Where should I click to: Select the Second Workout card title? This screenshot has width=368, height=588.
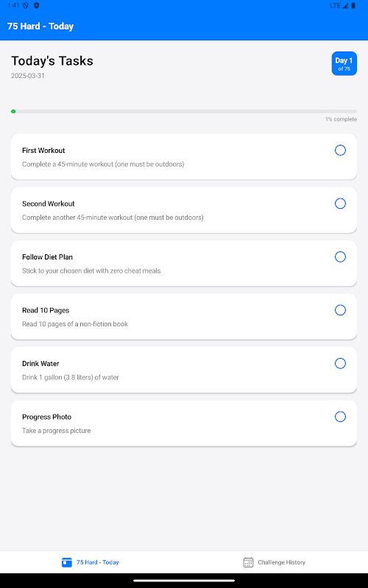click(49, 204)
